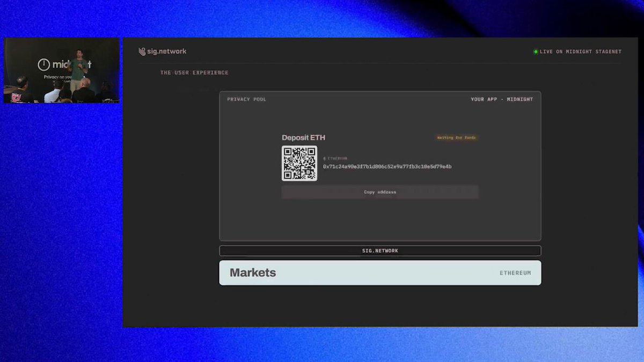Click the speaker camera feed thumbnail
The width and height of the screenshot is (644, 362).
tap(62, 70)
